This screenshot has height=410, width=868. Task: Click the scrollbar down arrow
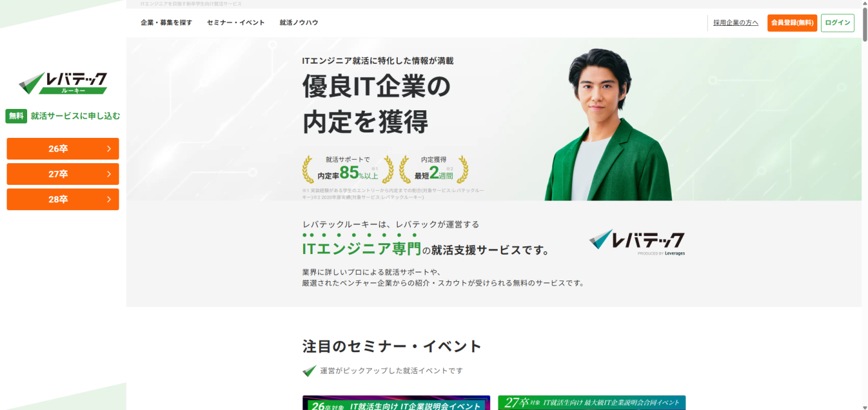pyautogui.click(x=864, y=406)
